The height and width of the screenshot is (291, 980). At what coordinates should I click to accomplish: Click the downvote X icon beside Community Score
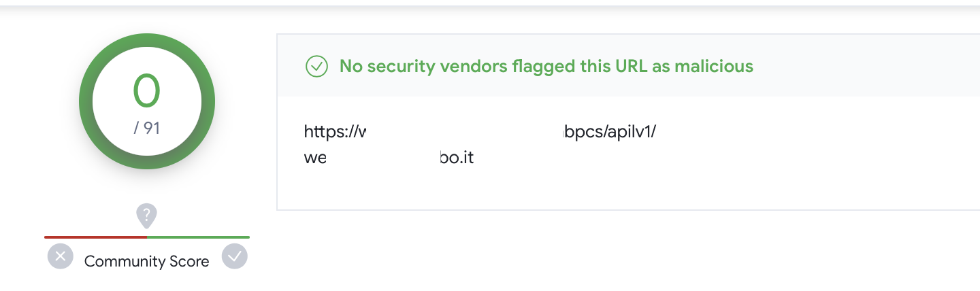(x=60, y=256)
